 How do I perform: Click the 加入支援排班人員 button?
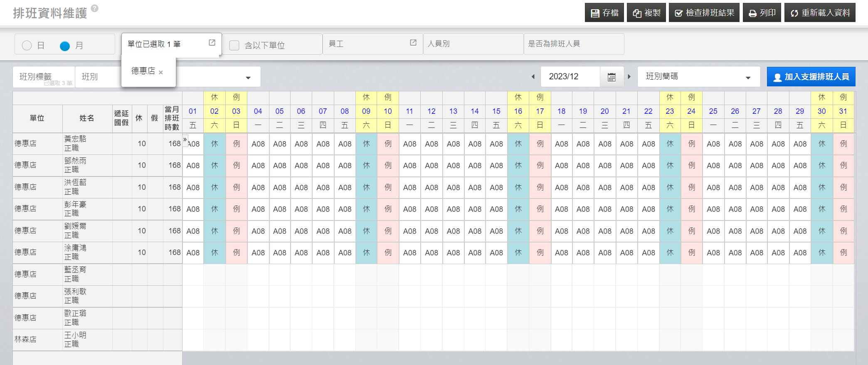coord(811,77)
